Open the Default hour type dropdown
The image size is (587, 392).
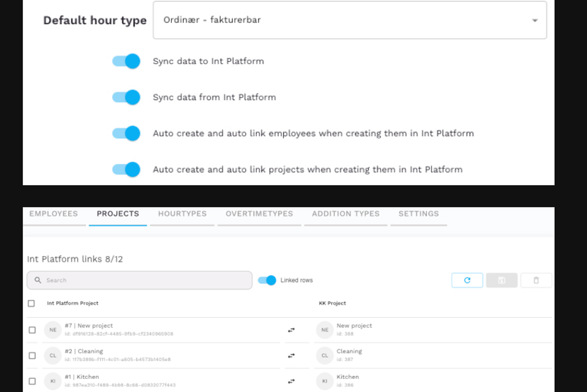point(349,20)
